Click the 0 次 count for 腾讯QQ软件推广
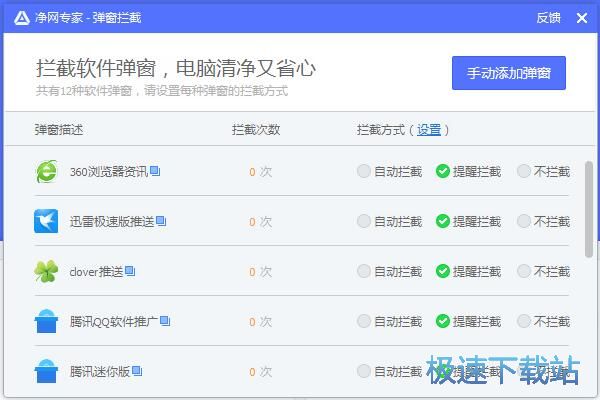 (261, 321)
